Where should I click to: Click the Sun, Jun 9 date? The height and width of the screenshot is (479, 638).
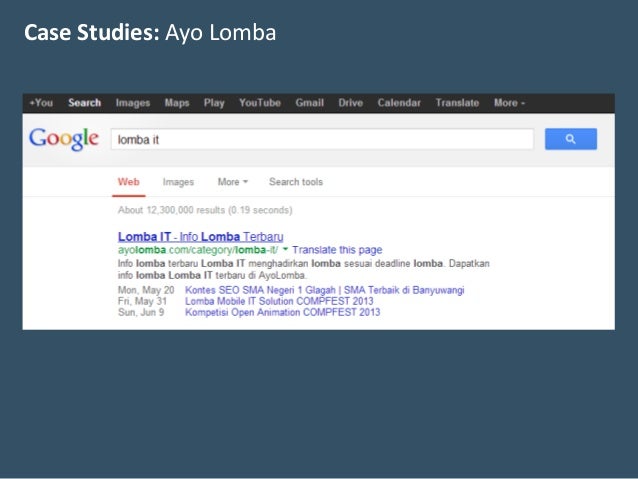pos(141,312)
